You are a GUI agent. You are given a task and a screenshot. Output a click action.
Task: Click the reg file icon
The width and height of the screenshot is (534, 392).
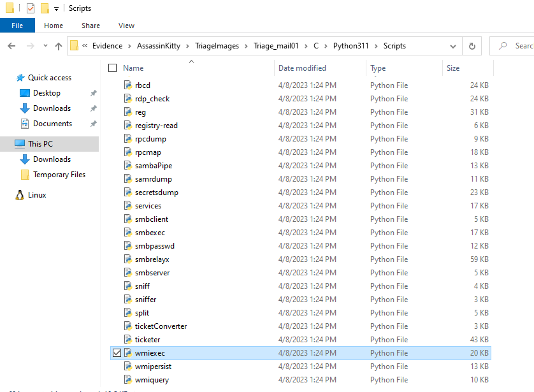tap(128, 112)
